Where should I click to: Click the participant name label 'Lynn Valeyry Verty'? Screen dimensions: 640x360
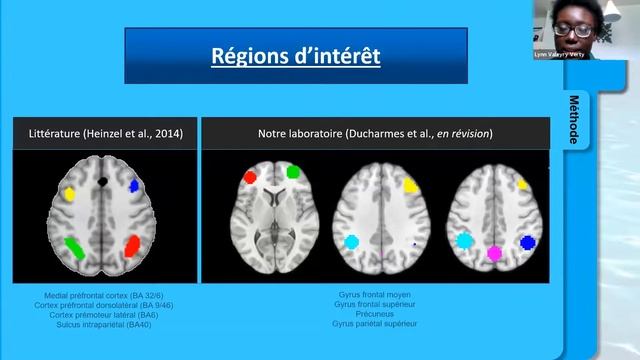pyautogui.click(x=559, y=54)
